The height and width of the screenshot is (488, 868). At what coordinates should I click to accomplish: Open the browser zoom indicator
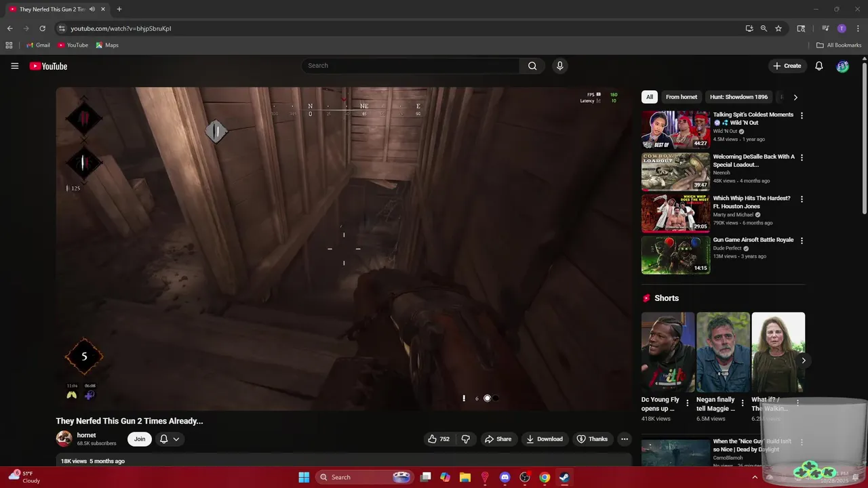pyautogui.click(x=764, y=28)
